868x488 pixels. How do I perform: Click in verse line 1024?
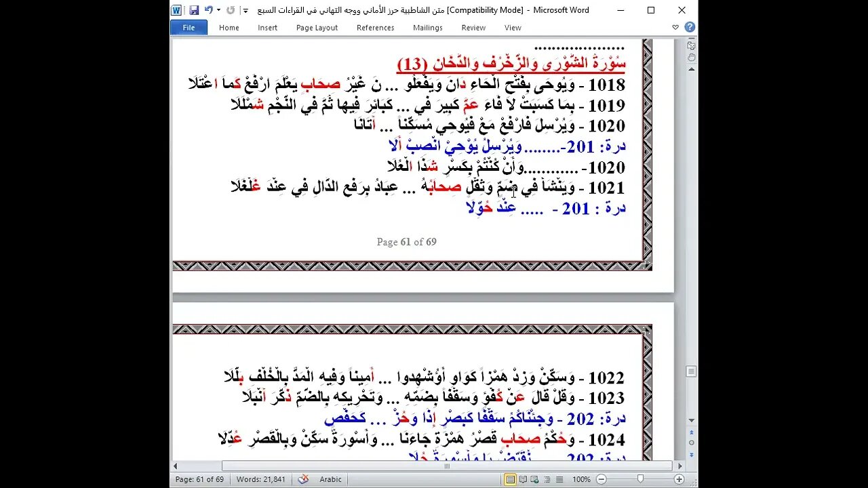click(422, 439)
